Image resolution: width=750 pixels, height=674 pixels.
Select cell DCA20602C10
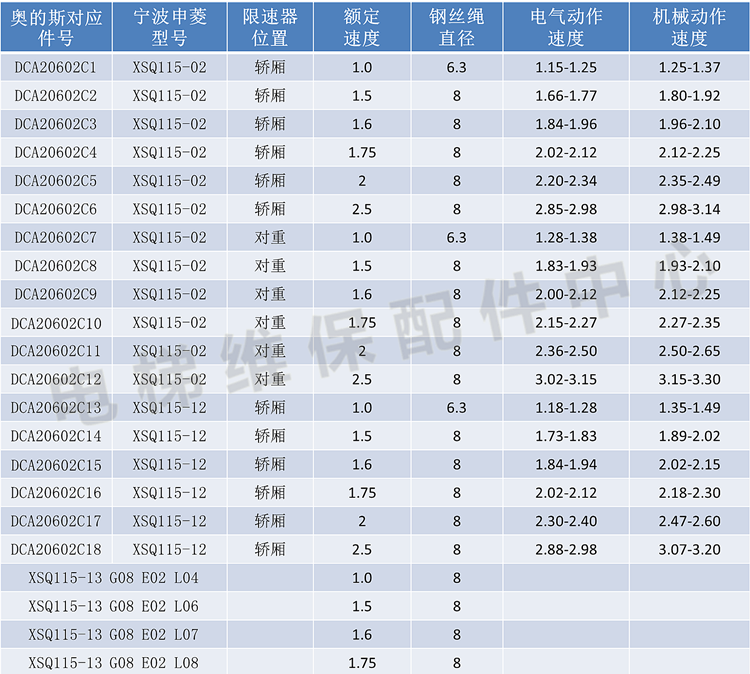56,322
